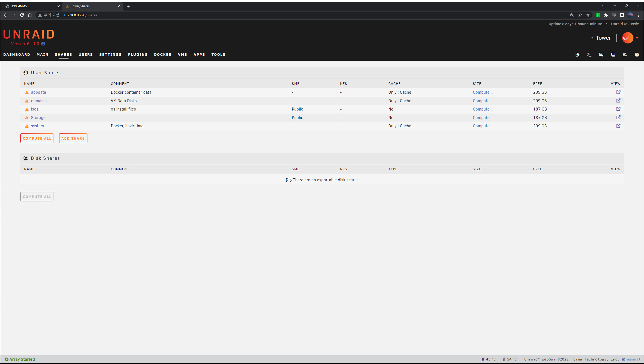The image size is (644, 364).
Task: Open the system log icon
Action: [x=625, y=55]
